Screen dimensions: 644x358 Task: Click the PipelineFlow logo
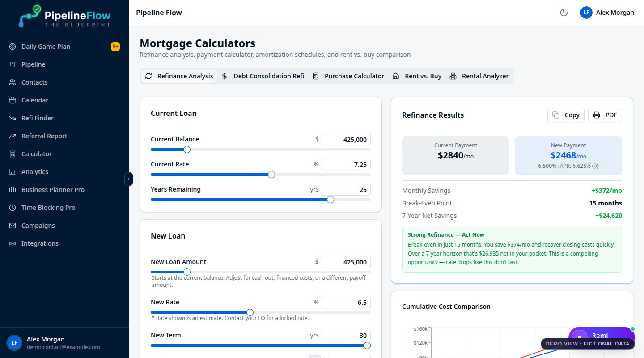(64, 16)
